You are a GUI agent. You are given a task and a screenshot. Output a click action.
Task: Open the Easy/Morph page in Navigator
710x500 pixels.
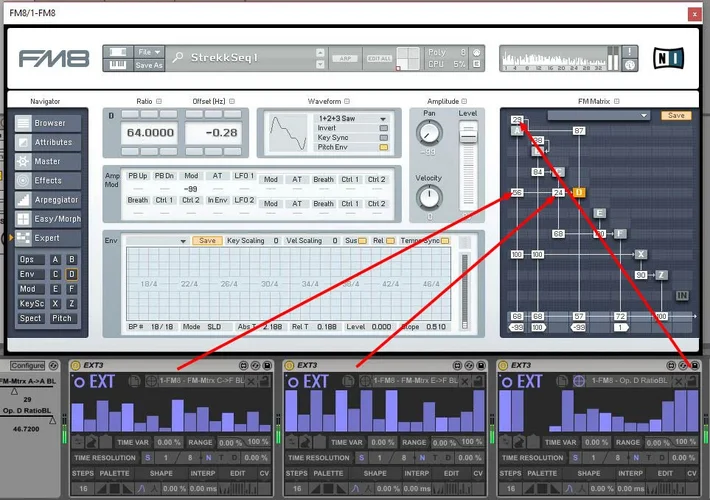[x=48, y=219]
